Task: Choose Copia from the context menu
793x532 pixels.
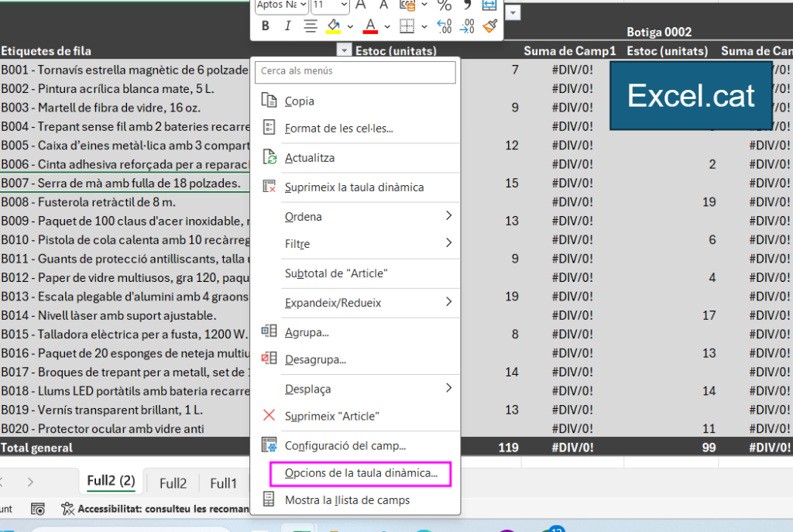Action: point(355,101)
